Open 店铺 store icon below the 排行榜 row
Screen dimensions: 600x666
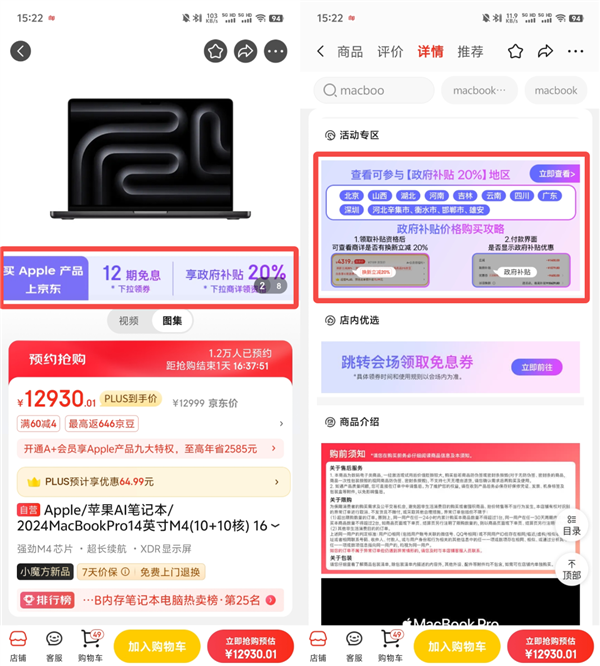pyautogui.click(x=17, y=645)
